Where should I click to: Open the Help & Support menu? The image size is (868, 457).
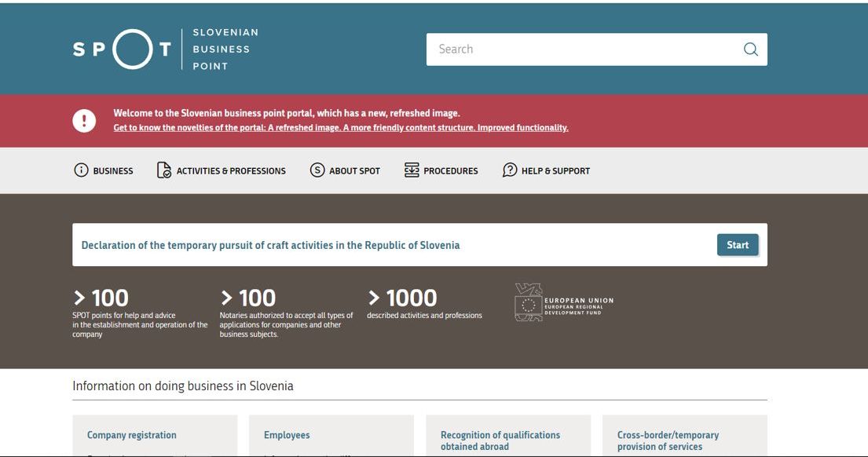[555, 171]
